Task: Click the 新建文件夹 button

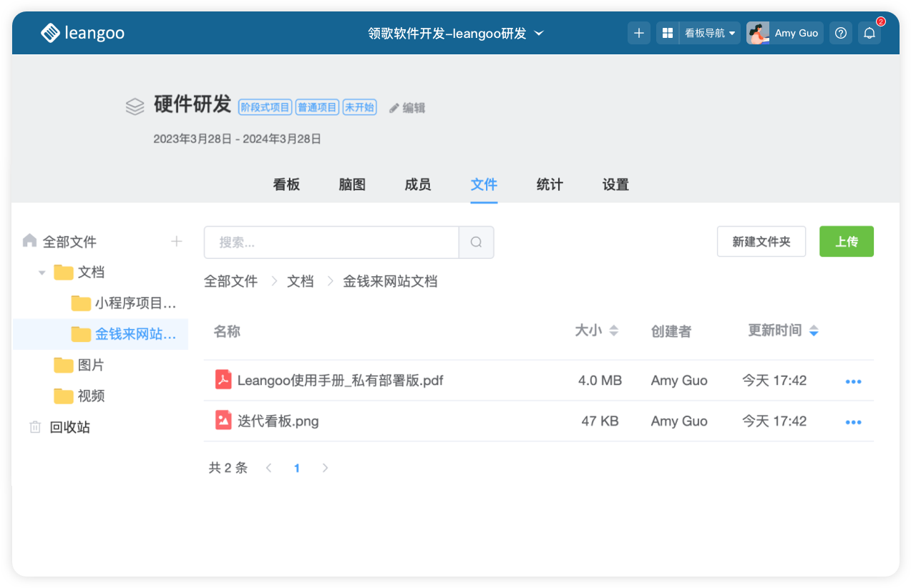Action: (761, 242)
